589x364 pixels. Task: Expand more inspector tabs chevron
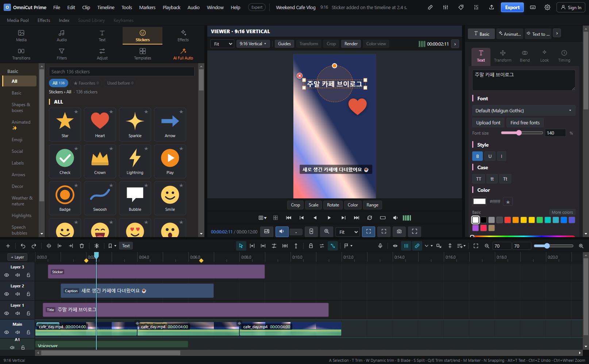point(557,33)
